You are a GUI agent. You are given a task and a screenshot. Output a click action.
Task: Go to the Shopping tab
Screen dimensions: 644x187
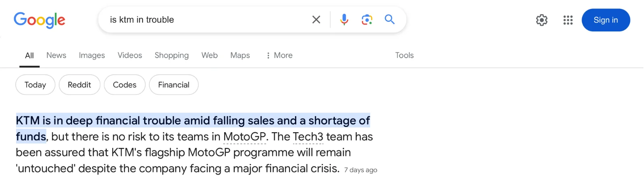point(171,55)
